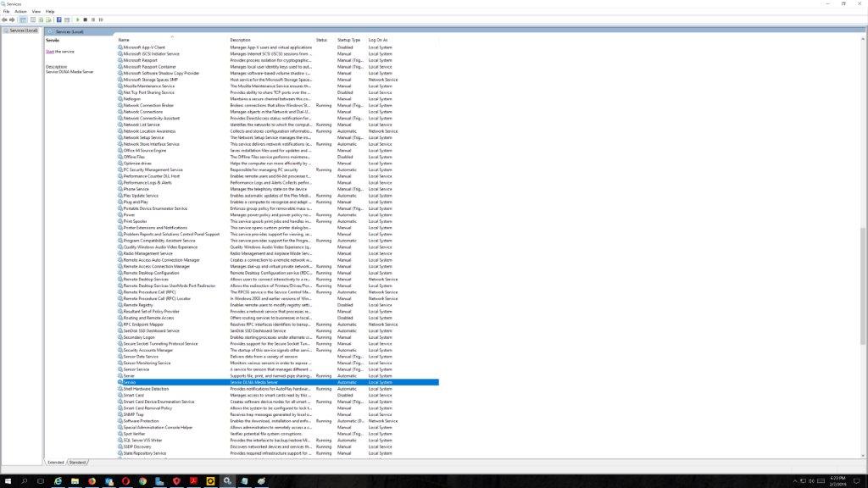The width and height of the screenshot is (868, 488).
Task: Select the Power service row
Action: click(x=278, y=214)
